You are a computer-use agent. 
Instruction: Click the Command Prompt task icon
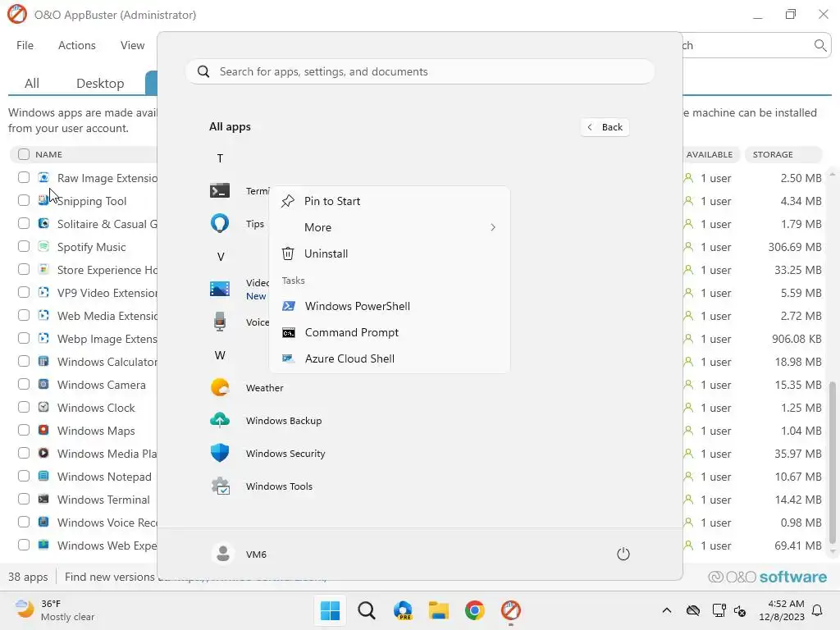click(x=289, y=333)
